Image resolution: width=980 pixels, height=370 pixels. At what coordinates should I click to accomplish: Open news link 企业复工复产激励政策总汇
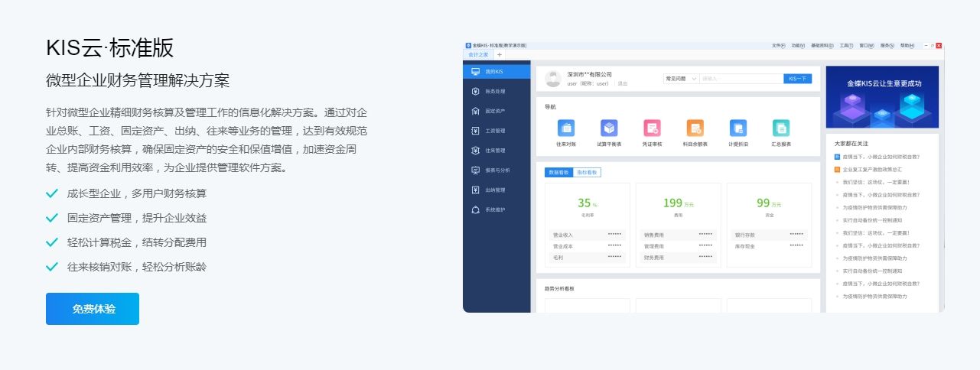872,169
